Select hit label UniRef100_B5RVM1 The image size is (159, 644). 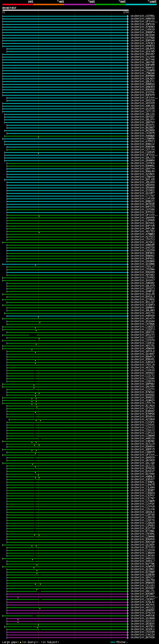142,360
